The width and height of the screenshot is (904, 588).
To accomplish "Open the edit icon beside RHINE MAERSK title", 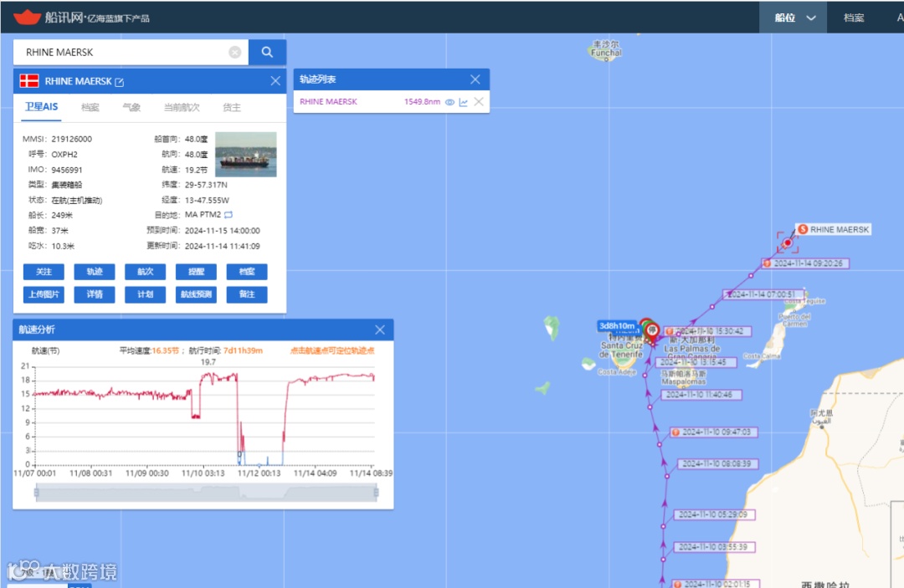I will pyautogui.click(x=120, y=82).
